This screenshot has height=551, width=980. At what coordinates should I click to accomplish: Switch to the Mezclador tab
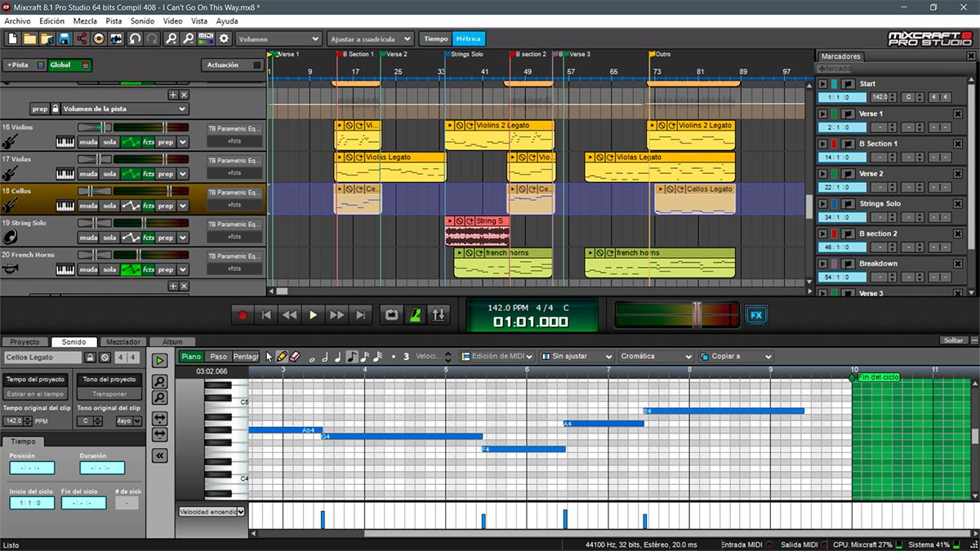123,342
